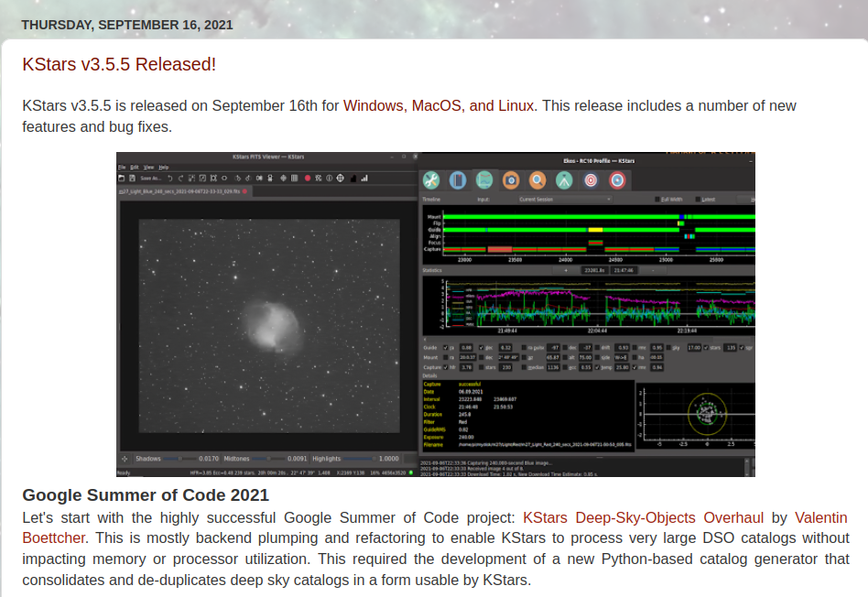Adjust the Highlights slider in FITS Viewer
This screenshot has width=868, height=597.
(358, 459)
